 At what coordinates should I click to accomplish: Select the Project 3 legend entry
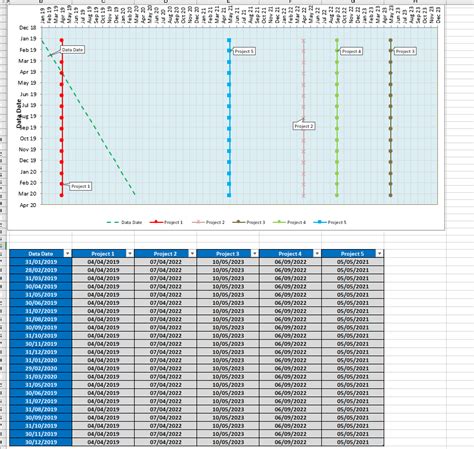point(249,222)
